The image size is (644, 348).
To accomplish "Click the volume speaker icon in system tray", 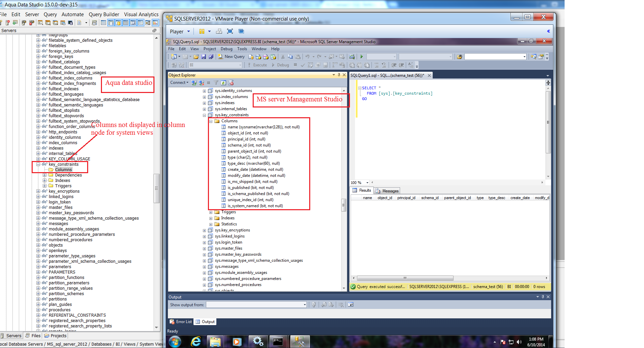I will click(x=519, y=342).
